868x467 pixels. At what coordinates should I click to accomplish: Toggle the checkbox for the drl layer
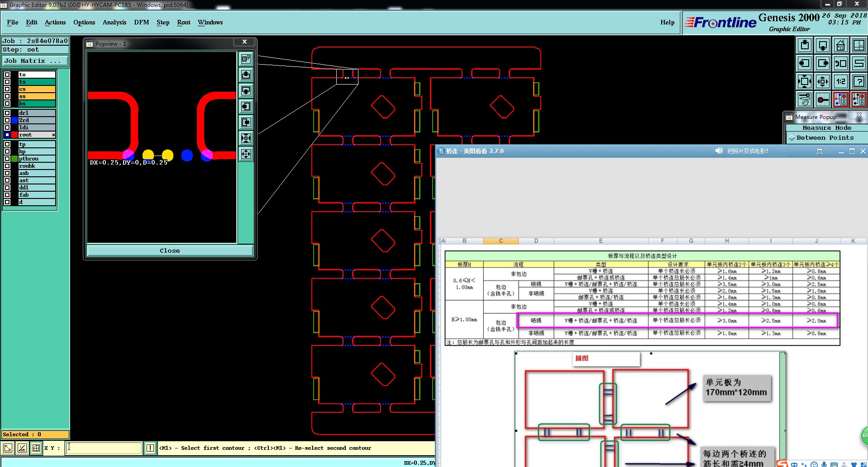pyautogui.click(x=7, y=113)
